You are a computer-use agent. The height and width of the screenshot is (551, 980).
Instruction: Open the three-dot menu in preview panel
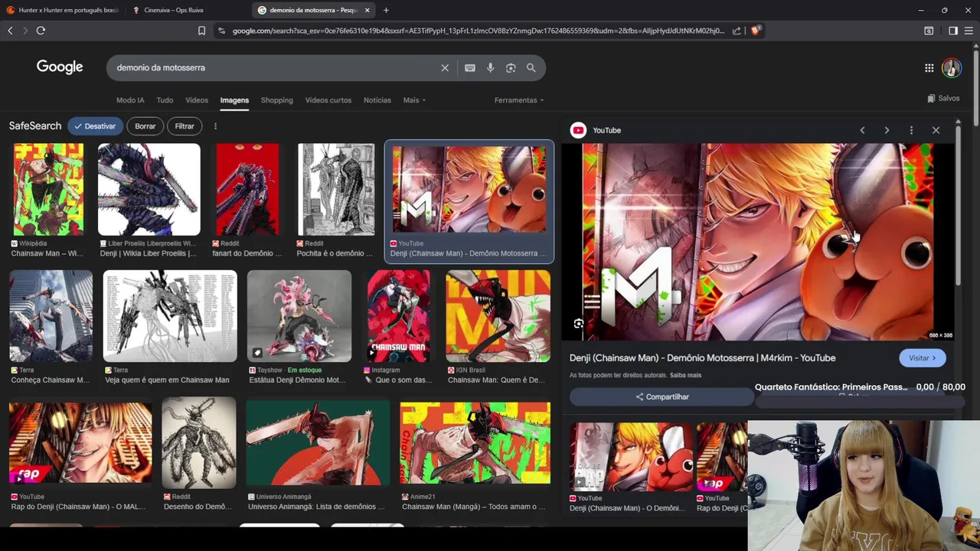(911, 130)
